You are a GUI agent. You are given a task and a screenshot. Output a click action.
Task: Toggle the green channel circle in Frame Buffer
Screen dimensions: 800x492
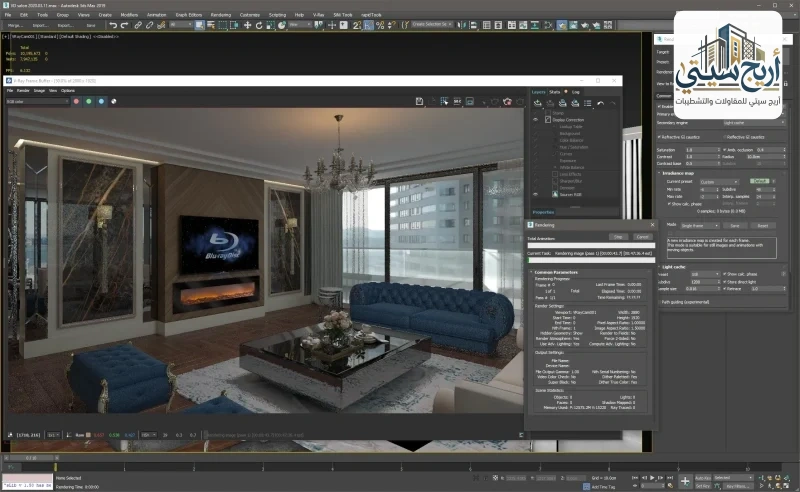[x=89, y=102]
